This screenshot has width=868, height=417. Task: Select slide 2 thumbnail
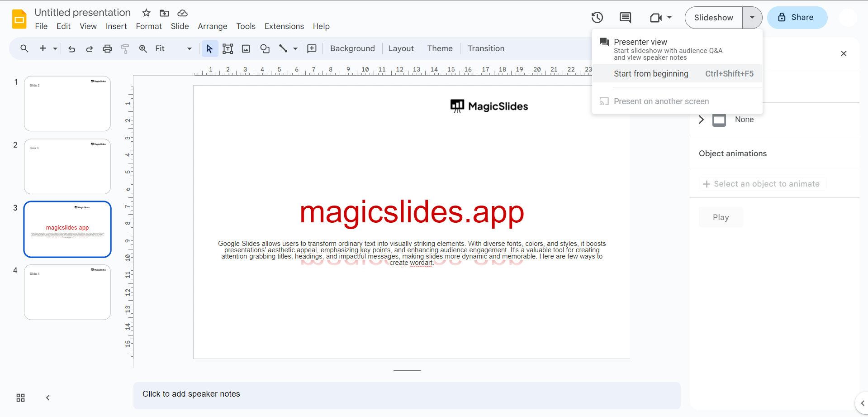67,167
